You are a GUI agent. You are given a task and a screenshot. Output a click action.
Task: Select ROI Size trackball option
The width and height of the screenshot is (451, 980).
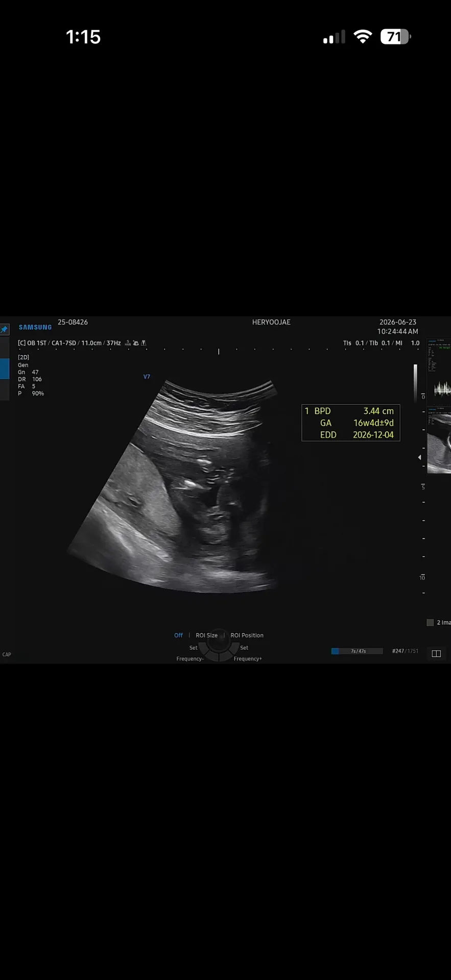click(206, 635)
